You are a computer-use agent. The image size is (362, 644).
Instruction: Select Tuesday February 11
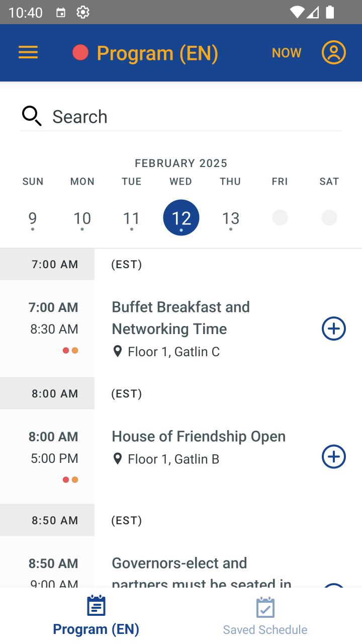(131, 218)
